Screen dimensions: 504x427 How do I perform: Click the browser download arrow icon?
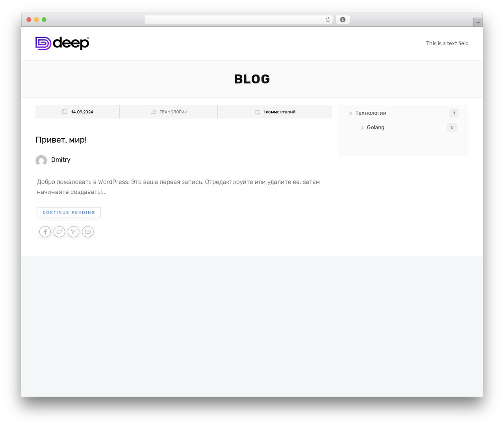(343, 20)
